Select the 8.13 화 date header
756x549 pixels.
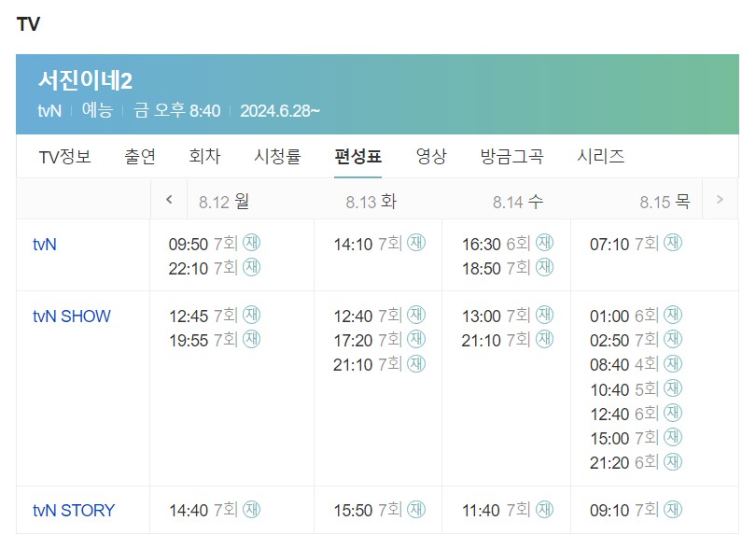pyautogui.click(x=371, y=202)
